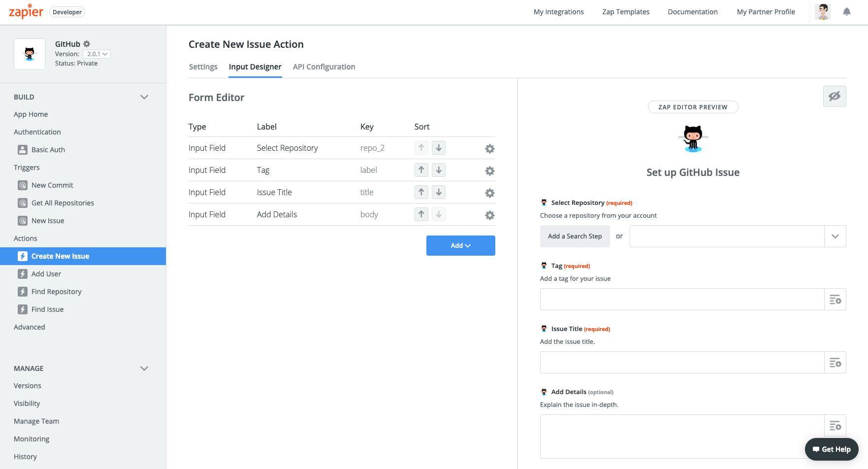Open Documentation from the top bar

pos(693,12)
